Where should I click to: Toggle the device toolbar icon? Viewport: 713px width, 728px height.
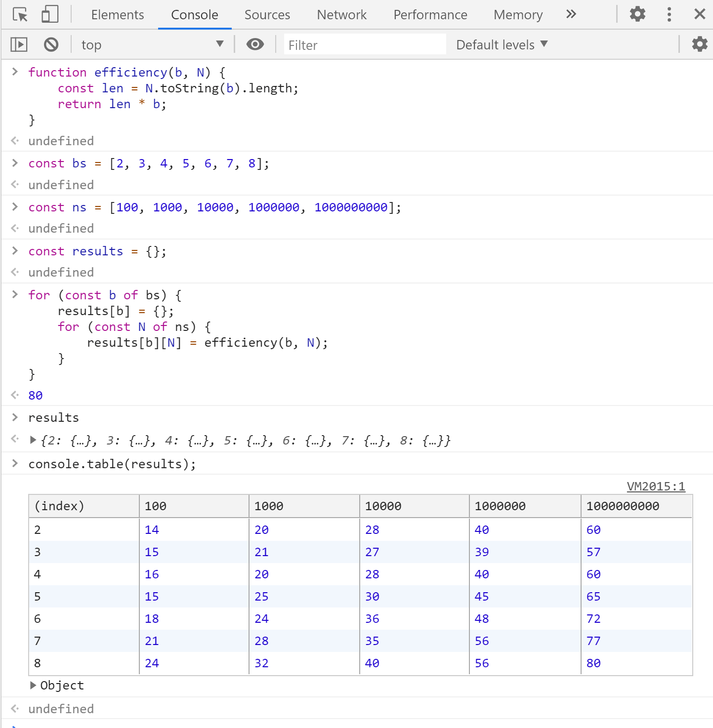pyautogui.click(x=50, y=15)
